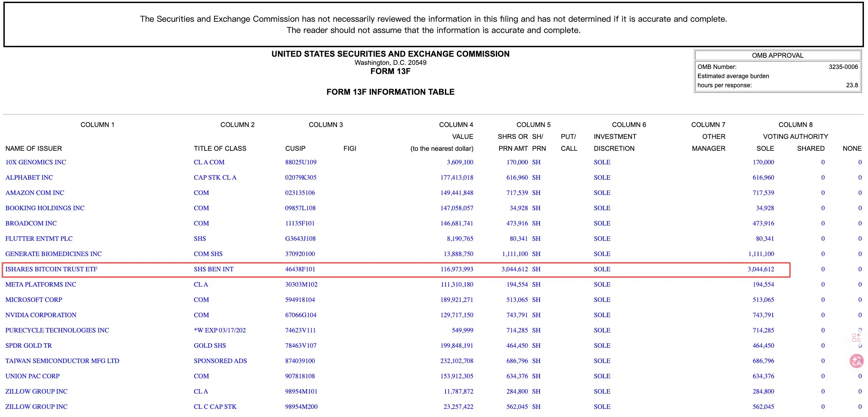Click CUSIP 98954M200 cell

click(301, 407)
